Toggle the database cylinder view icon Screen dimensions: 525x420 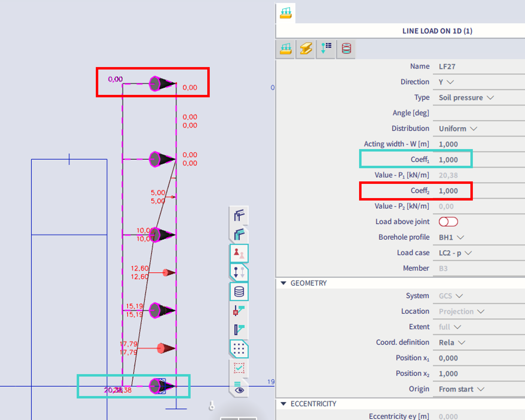(239, 292)
